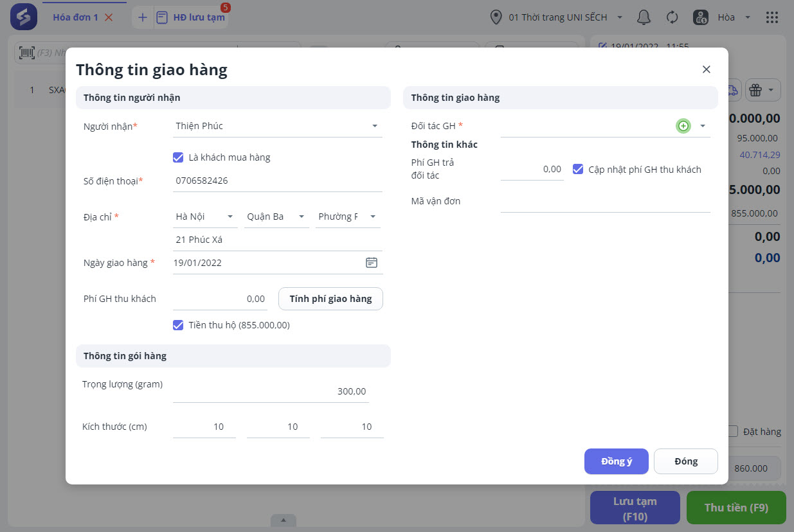Toggle 'Cập nhật phí GH thu khách' checkbox
Viewport: 794px width, 532px height.
578,170
